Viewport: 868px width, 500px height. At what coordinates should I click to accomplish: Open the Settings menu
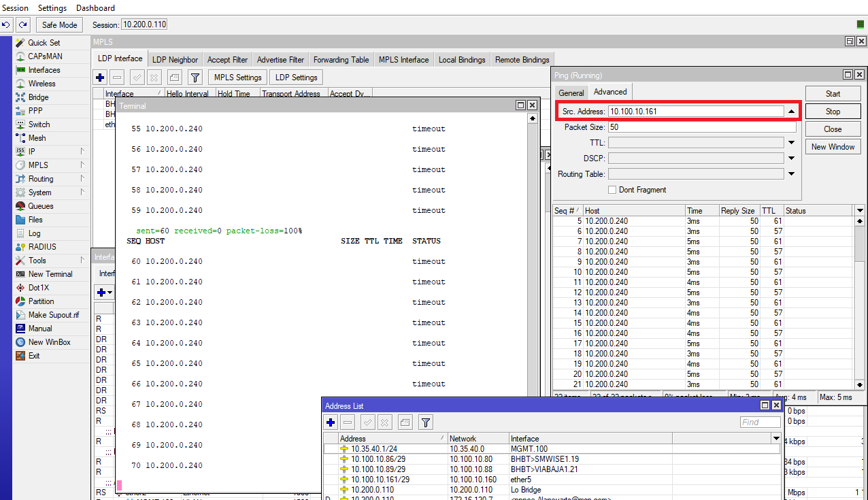(52, 8)
